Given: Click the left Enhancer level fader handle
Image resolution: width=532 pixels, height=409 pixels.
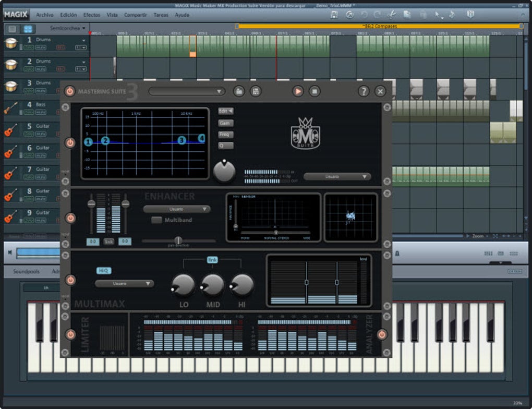Looking at the screenshot, I should [x=91, y=204].
